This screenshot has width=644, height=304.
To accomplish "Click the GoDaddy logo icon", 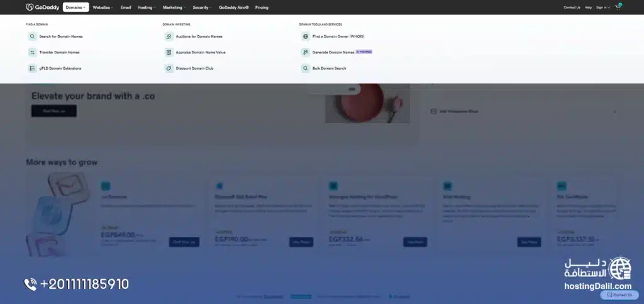I will click(30, 8).
